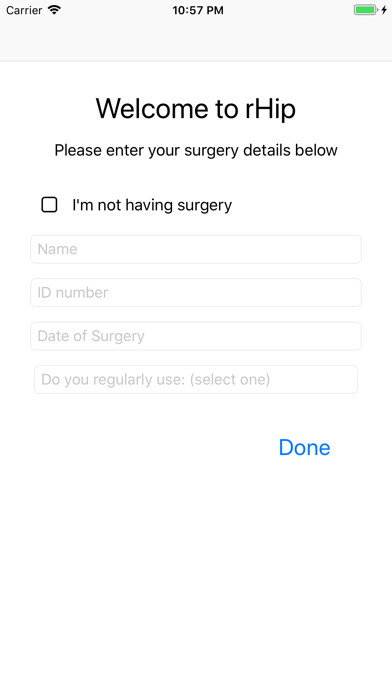This screenshot has height=696, width=392.
Task: Tap "Please enter your surgery details below" text
Action: (x=196, y=150)
